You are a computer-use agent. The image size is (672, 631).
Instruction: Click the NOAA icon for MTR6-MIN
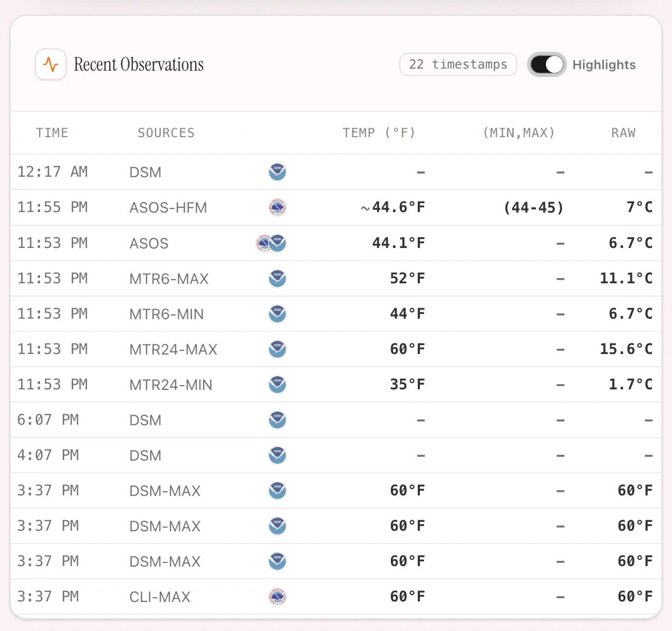pyautogui.click(x=277, y=314)
